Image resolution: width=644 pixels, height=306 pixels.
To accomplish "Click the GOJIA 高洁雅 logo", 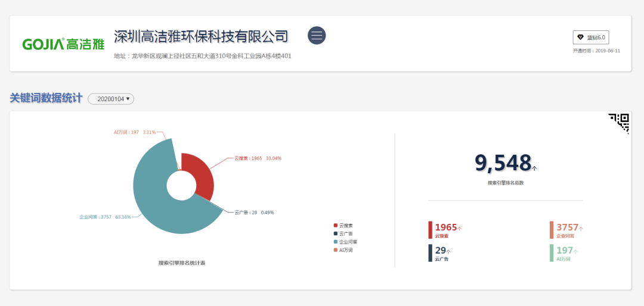I will 63,44.
